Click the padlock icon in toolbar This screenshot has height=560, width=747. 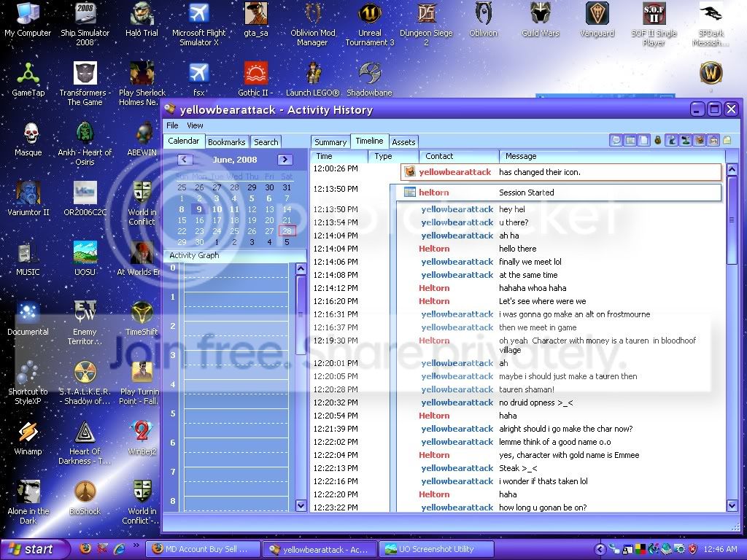click(x=658, y=140)
